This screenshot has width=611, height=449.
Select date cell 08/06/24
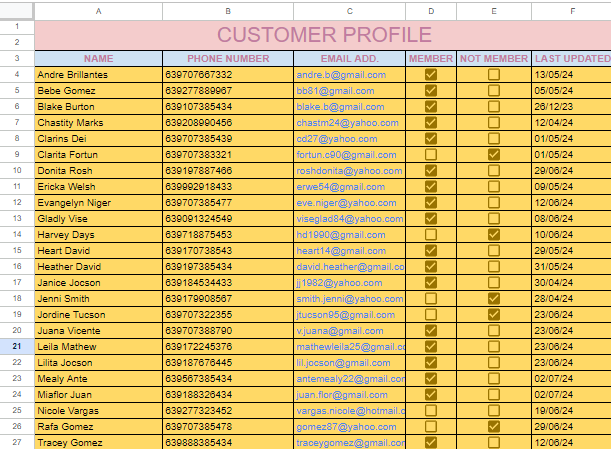click(572, 218)
